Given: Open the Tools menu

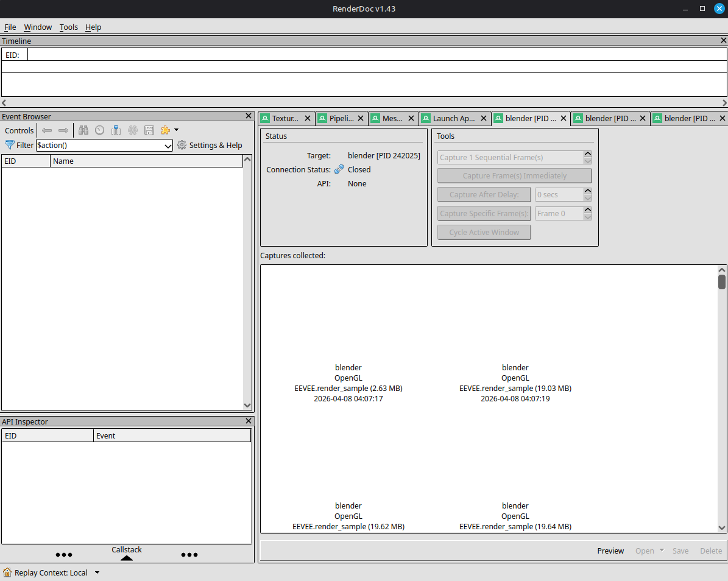Looking at the screenshot, I should click(69, 27).
